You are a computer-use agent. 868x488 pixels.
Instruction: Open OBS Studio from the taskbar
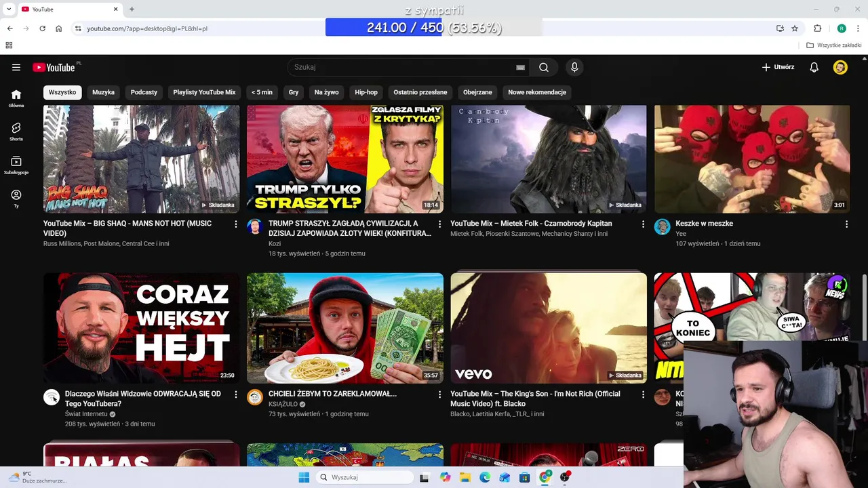(564, 477)
